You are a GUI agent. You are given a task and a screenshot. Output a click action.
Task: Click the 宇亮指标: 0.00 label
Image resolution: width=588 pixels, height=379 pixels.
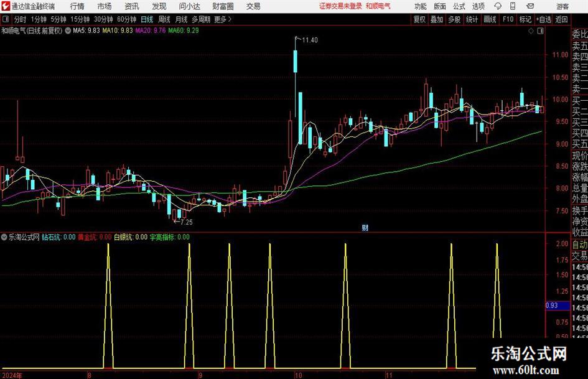click(169, 237)
